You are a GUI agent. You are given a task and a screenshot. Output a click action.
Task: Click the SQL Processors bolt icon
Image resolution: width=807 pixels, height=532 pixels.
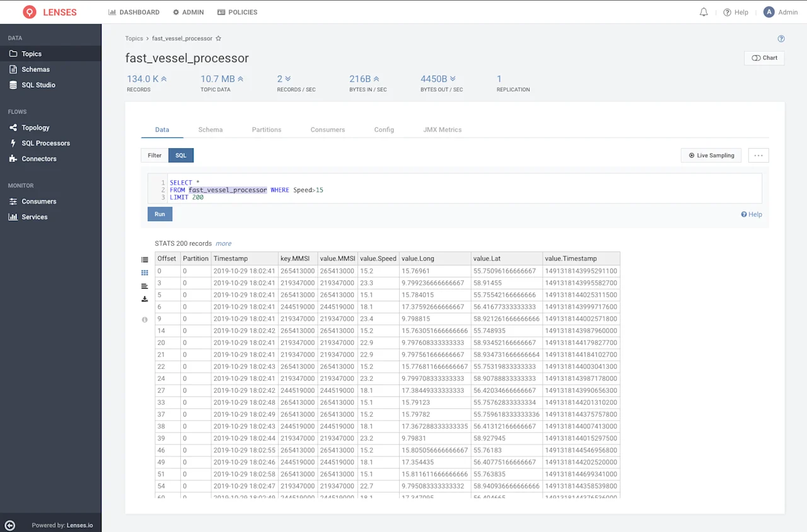click(13, 143)
